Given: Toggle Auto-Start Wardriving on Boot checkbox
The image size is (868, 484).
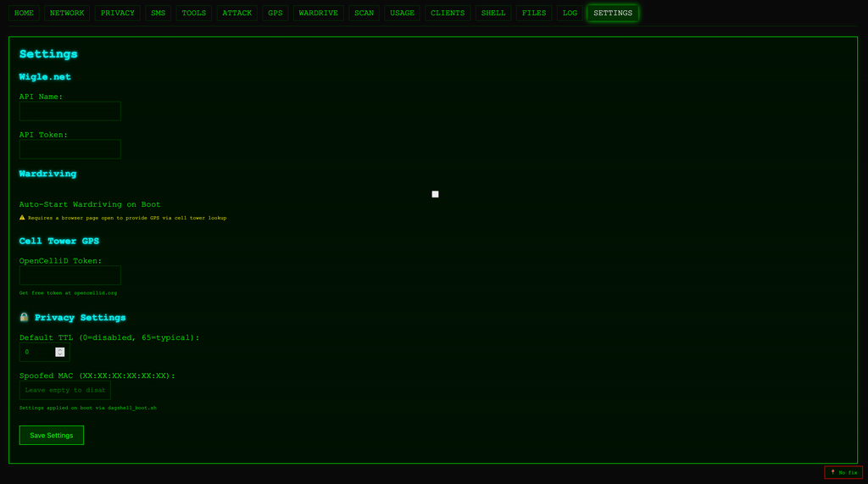Looking at the screenshot, I should pyautogui.click(x=435, y=194).
